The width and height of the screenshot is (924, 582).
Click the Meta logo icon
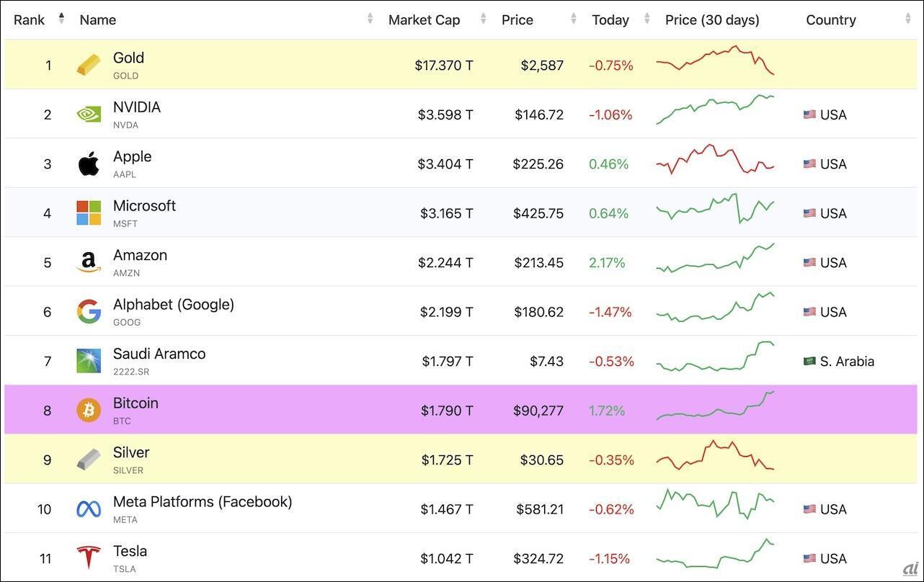(89, 509)
